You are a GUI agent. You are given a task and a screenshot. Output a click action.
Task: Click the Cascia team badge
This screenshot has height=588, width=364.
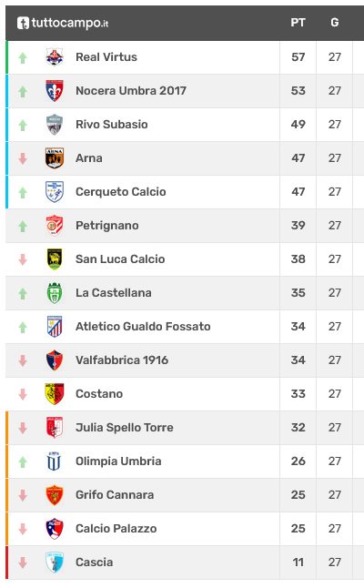(55, 563)
